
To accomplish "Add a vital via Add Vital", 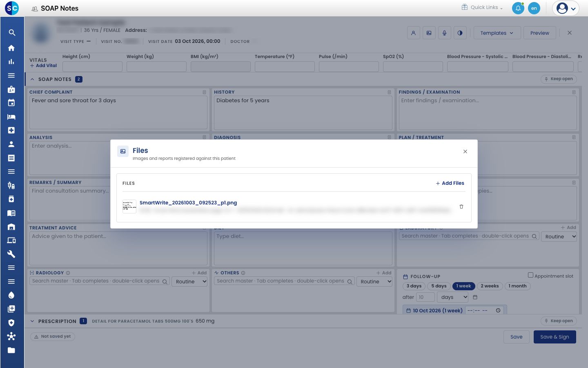I will click(x=44, y=65).
